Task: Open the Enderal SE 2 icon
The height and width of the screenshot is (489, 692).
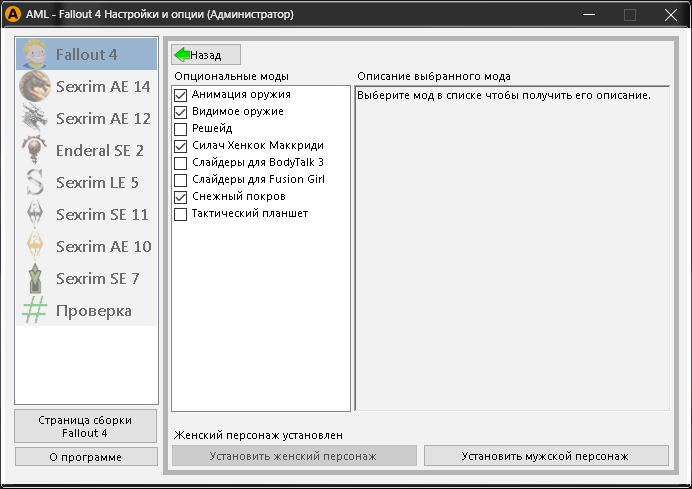Action: (35, 151)
